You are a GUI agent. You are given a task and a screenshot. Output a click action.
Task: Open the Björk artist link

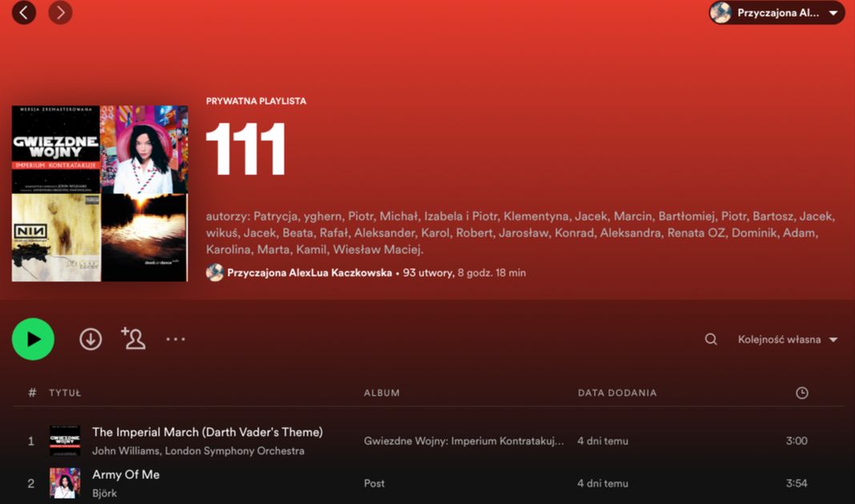pyautogui.click(x=105, y=493)
